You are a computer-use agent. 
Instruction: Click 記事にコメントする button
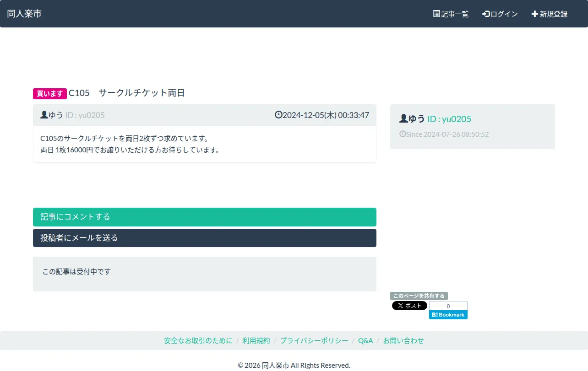coord(205,217)
